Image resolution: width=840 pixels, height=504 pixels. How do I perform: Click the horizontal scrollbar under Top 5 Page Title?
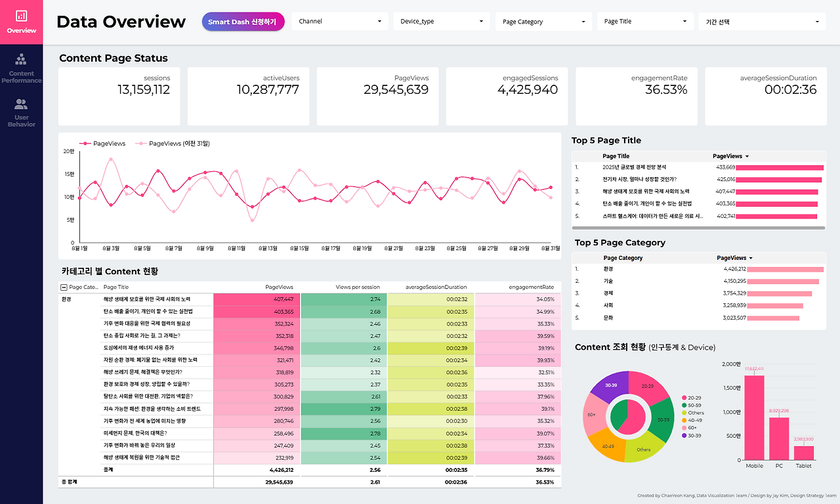pyautogui.click(x=699, y=228)
